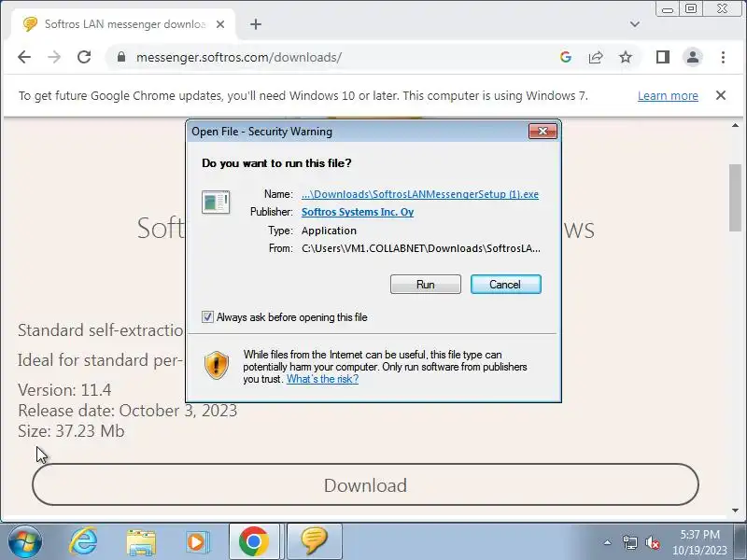Click Learn more about Chrome updates
Screen dimensions: 747x560
point(668,96)
